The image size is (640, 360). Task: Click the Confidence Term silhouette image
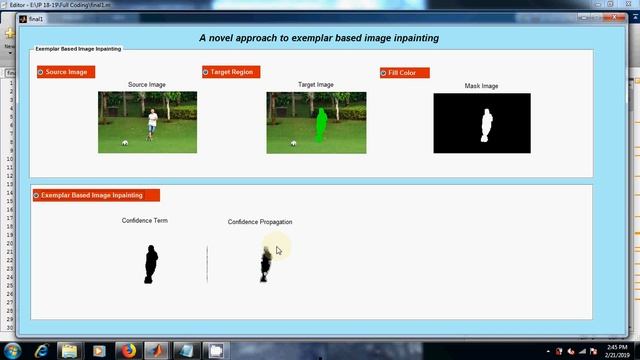151,264
